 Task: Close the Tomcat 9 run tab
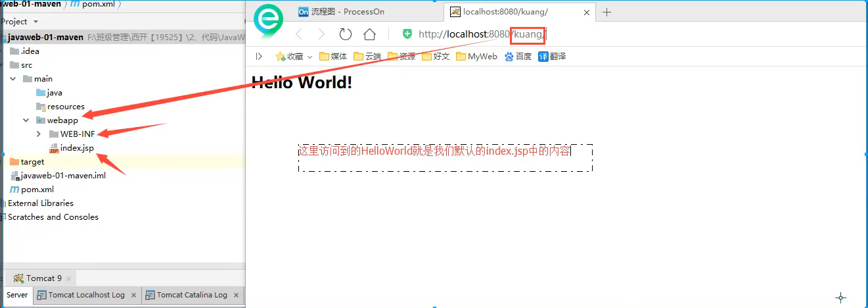(x=68, y=279)
